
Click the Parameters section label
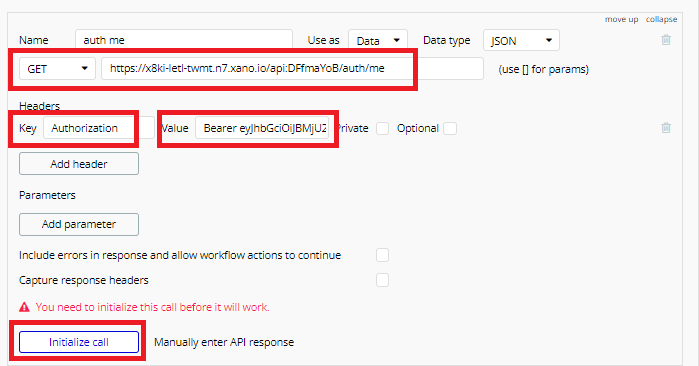click(x=47, y=195)
